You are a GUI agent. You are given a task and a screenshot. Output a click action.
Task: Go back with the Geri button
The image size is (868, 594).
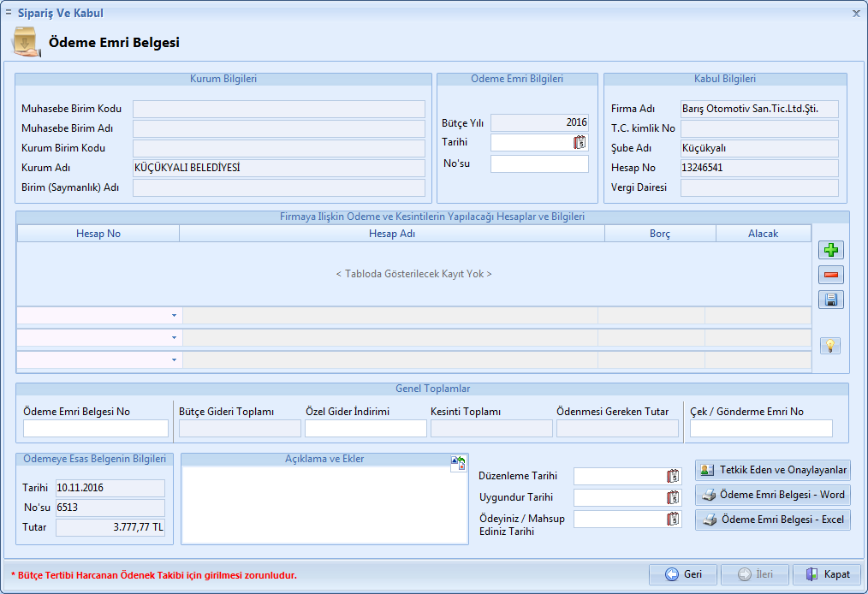pos(682,574)
